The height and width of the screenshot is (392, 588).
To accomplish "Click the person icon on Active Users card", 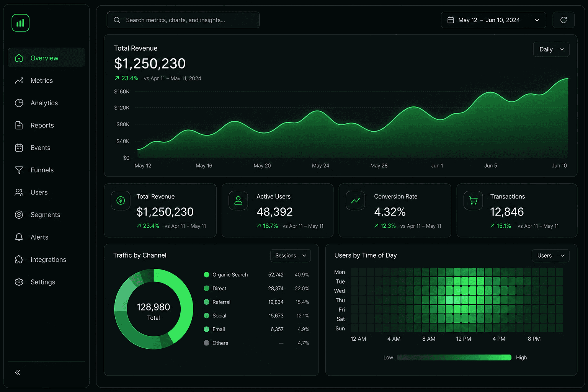I will click(x=238, y=201).
